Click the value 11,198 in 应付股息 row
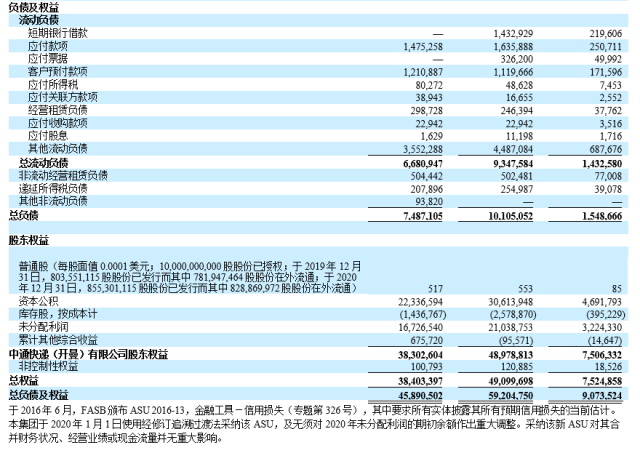Image resolution: width=640 pixels, height=453 pixels. [519, 136]
